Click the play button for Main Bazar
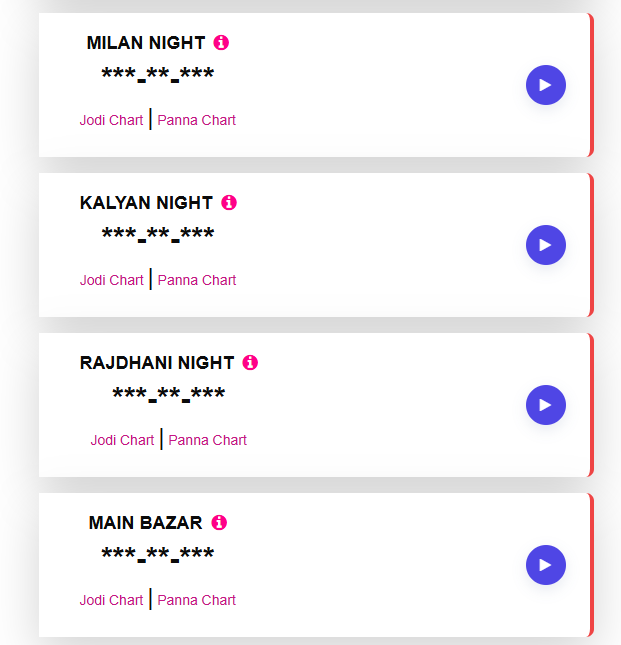 (545, 565)
